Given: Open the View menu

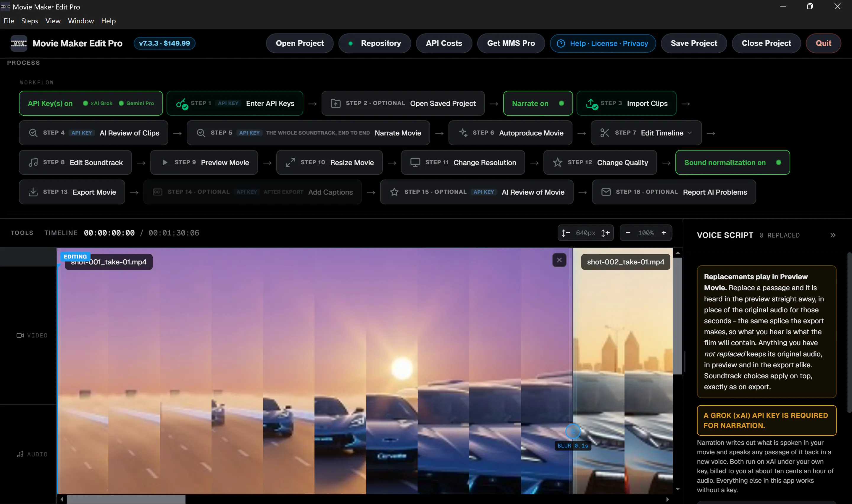Looking at the screenshot, I should (53, 21).
